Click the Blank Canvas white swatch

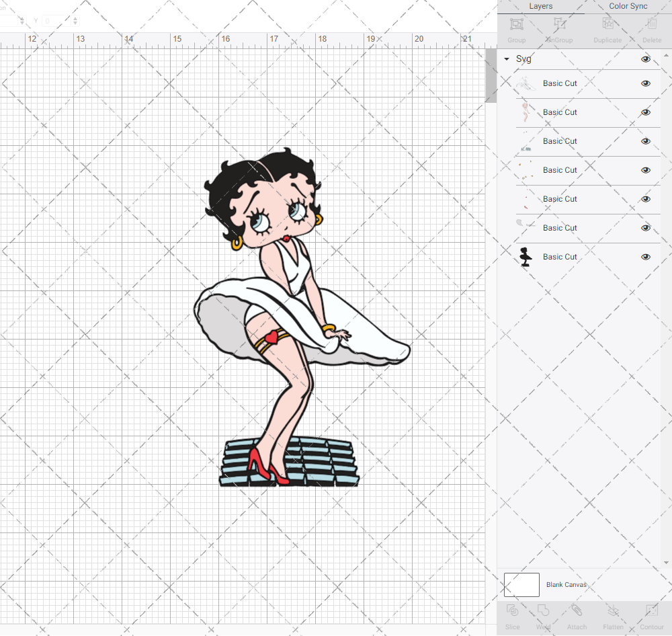[x=521, y=584]
